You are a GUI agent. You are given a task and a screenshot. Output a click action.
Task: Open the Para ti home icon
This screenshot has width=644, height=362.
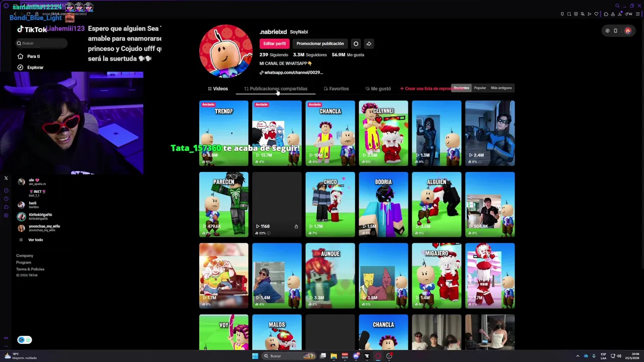tap(20, 56)
